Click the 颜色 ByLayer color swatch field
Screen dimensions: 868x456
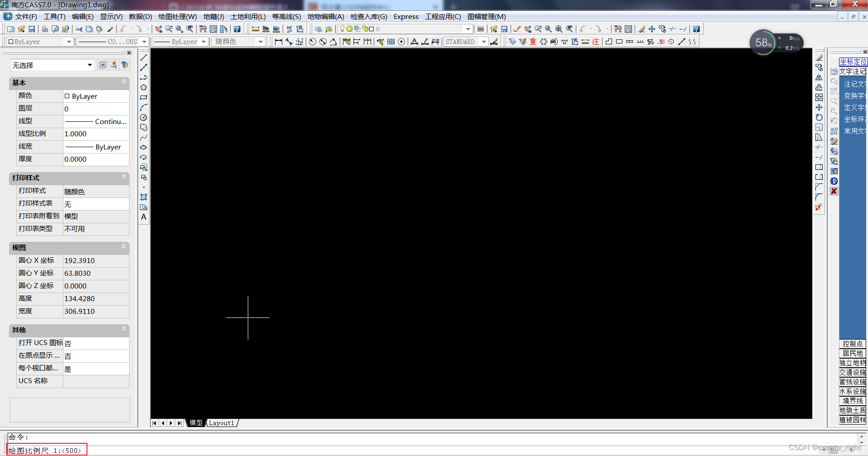coord(96,96)
